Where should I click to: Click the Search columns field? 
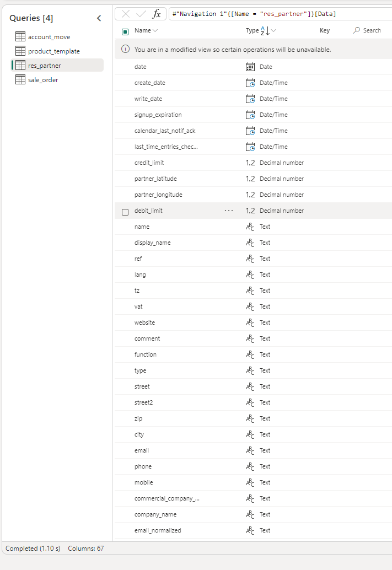click(367, 30)
